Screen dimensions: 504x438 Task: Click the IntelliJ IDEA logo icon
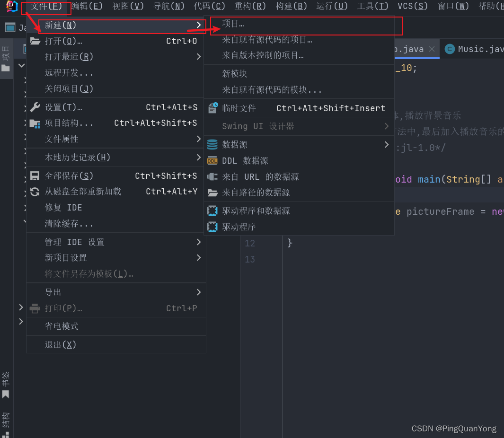click(12, 6)
